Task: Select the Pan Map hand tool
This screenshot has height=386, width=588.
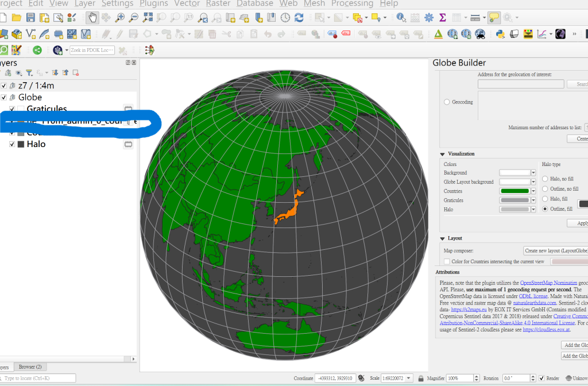Action: click(92, 18)
